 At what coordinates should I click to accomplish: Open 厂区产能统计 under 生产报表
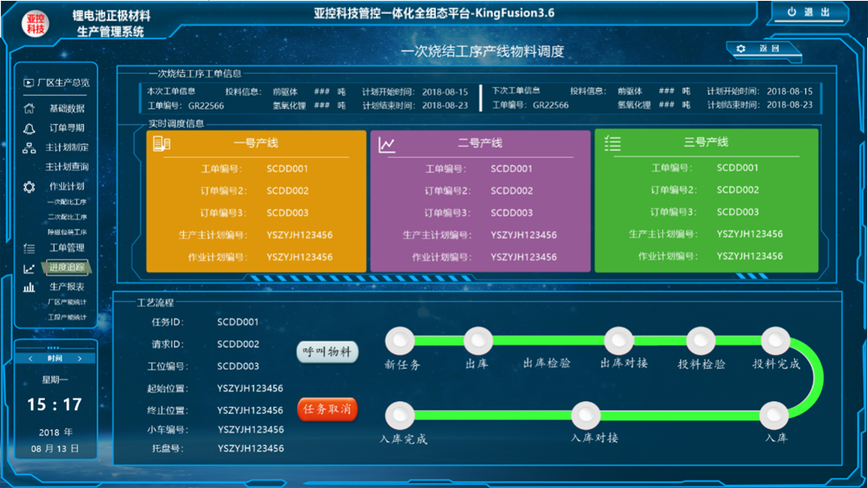pyautogui.click(x=67, y=302)
